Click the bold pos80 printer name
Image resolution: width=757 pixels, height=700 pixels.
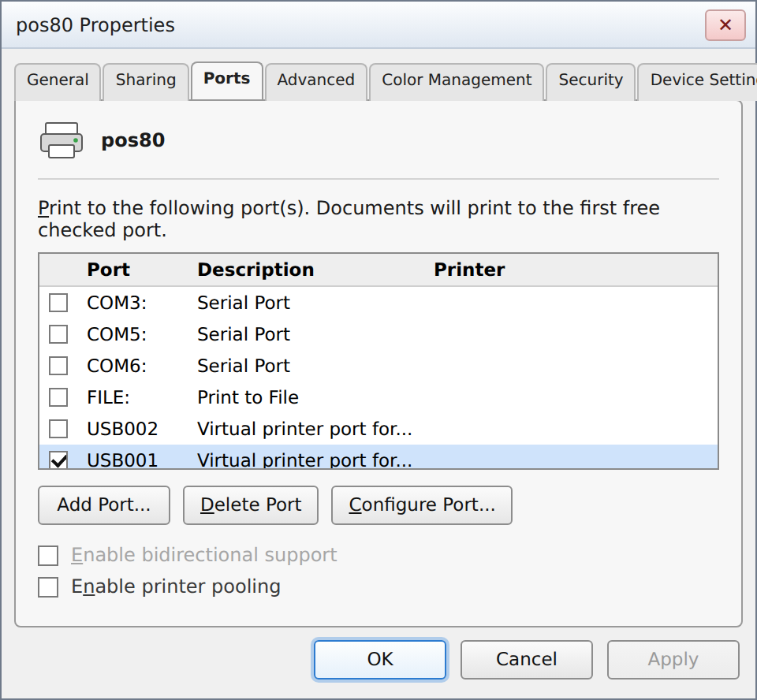coord(132,140)
